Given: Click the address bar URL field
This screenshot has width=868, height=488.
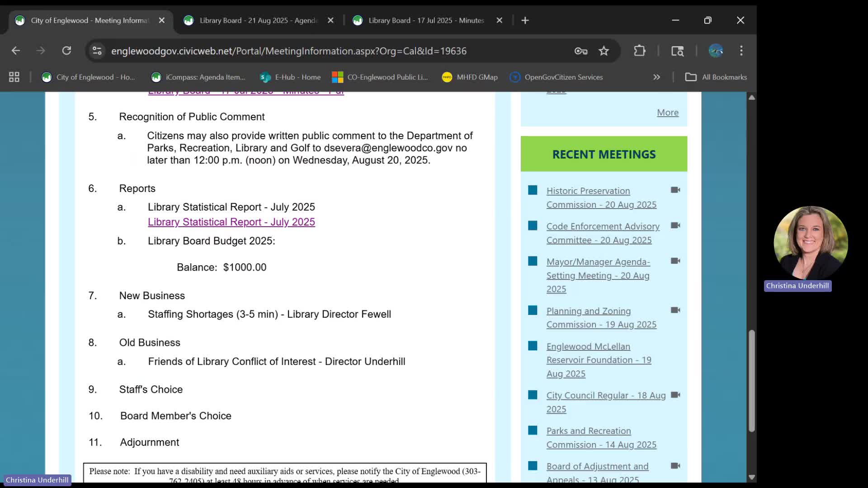Looking at the screenshot, I should [289, 51].
